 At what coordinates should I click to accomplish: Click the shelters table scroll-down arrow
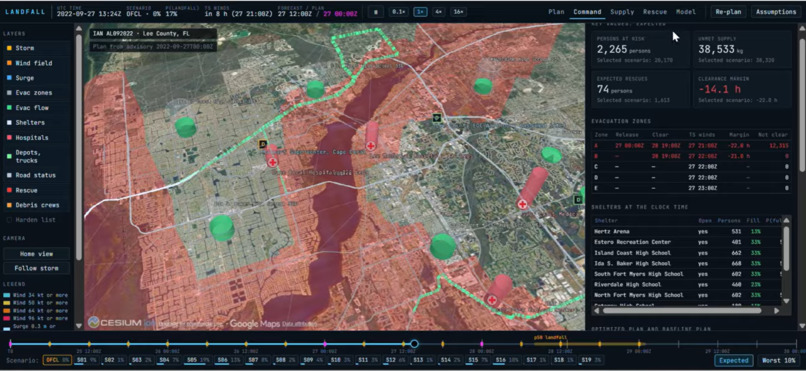tap(785, 301)
